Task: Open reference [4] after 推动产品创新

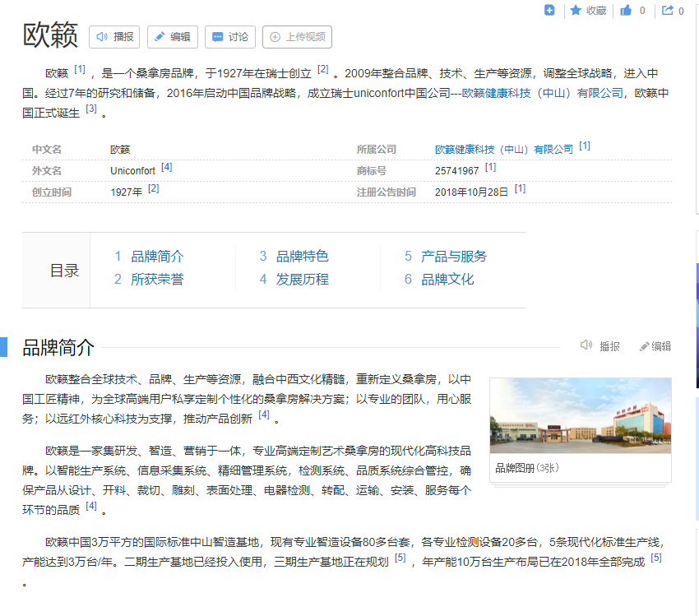Action: pyautogui.click(x=264, y=415)
